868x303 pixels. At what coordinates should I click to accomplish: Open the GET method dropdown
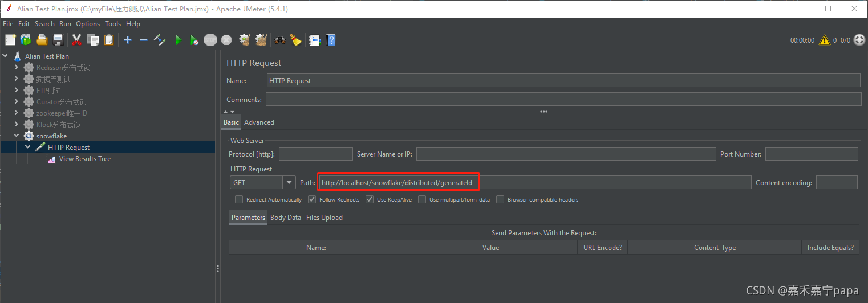pos(289,182)
